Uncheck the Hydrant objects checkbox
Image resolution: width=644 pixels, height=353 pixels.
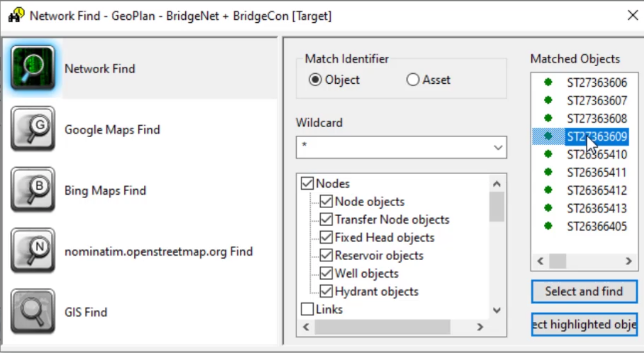tap(326, 291)
